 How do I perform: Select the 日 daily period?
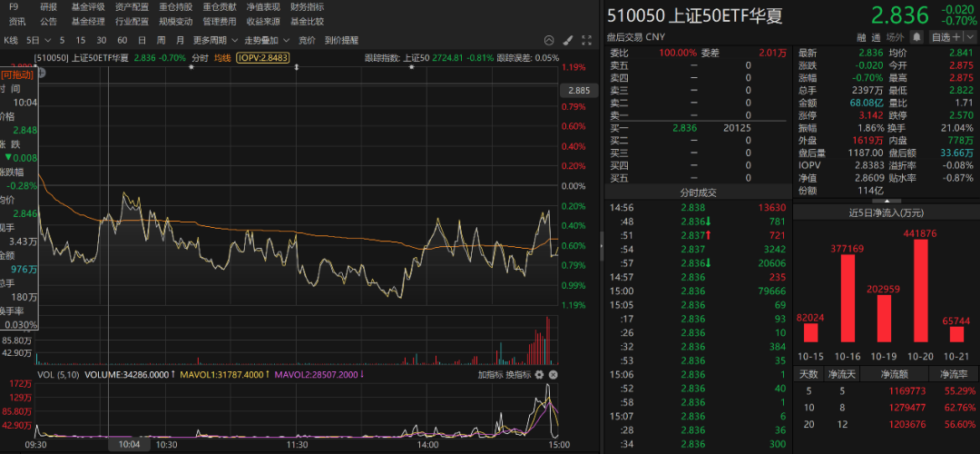pyautogui.click(x=142, y=40)
